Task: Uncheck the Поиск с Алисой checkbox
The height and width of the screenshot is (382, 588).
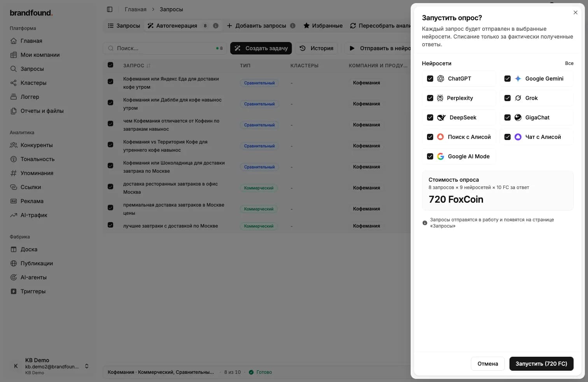Action: [x=430, y=137]
